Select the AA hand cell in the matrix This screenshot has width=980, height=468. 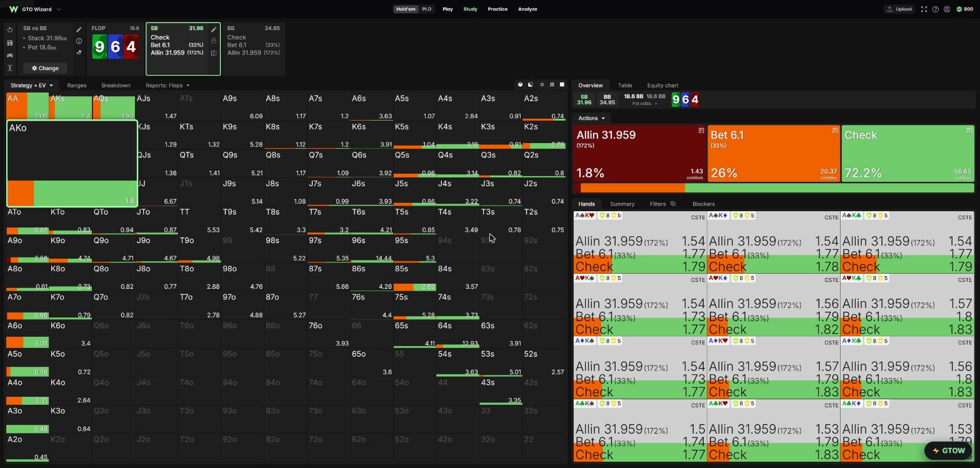pos(27,106)
